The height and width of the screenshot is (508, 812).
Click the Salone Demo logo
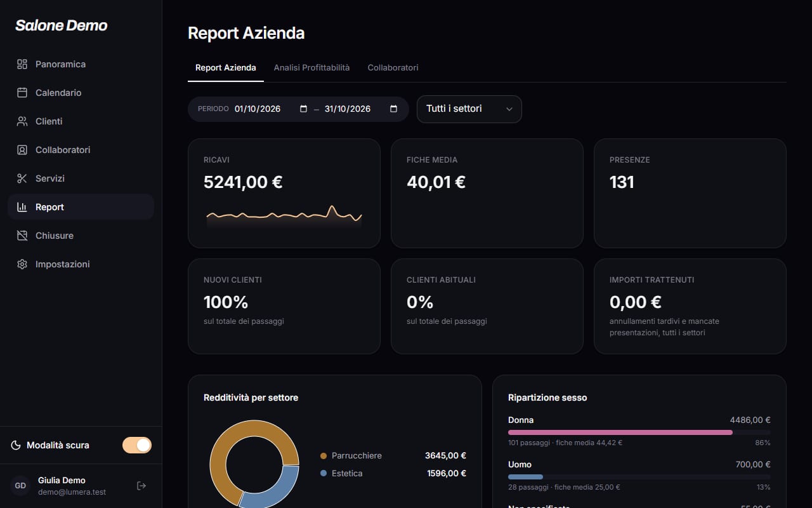(x=62, y=25)
